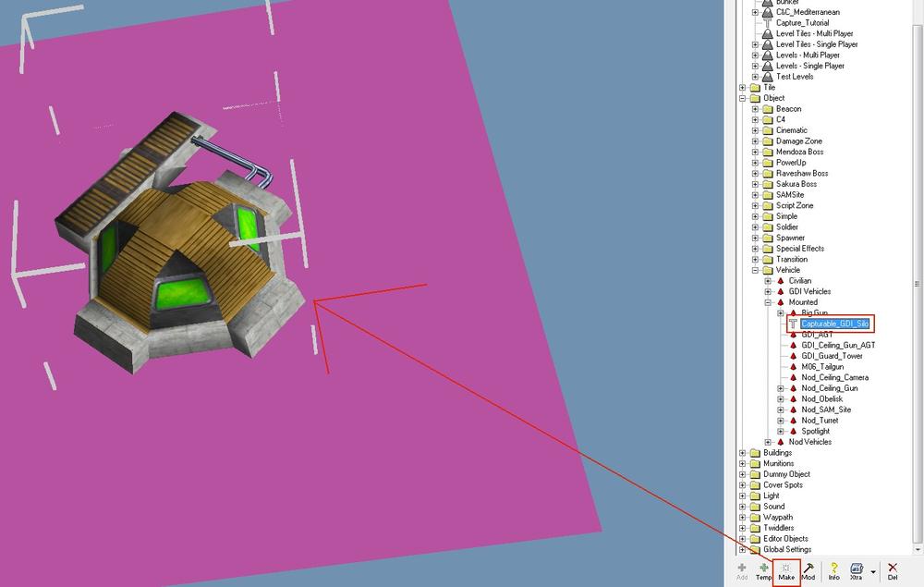Image resolution: width=924 pixels, height=587 pixels.
Task: Click the T icon beside Capture_Tutorial
Action: tap(767, 22)
